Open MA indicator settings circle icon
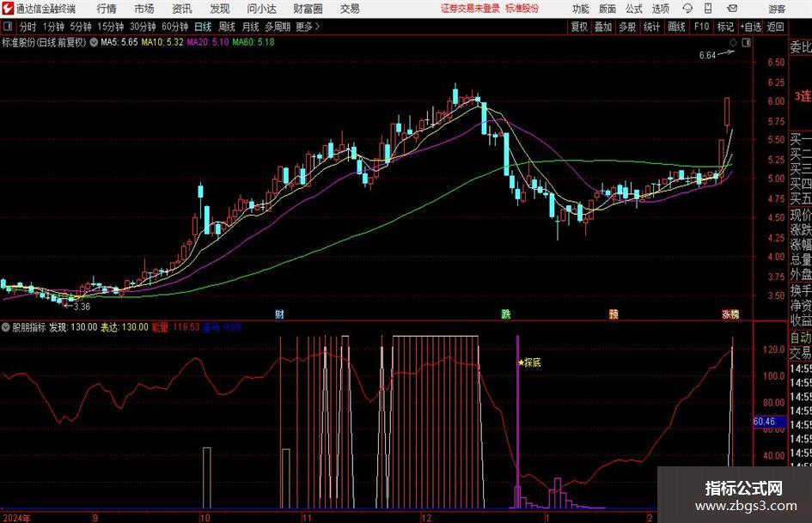Screen dimensions: 812x523 coord(94,42)
